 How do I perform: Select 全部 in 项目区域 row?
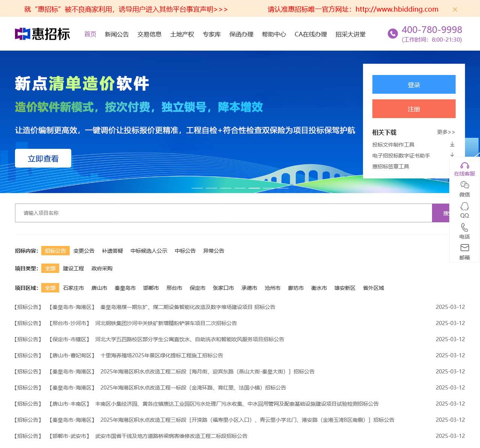tap(50, 288)
